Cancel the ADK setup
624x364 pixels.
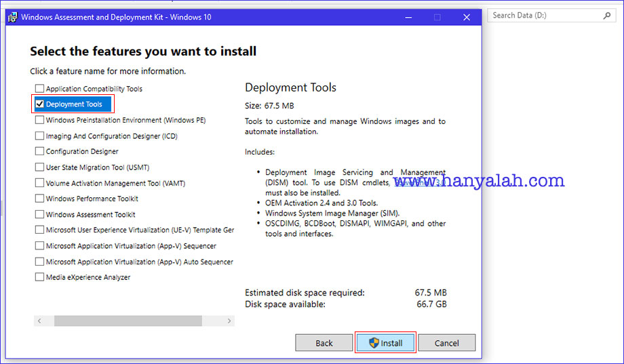coord(446,343)
